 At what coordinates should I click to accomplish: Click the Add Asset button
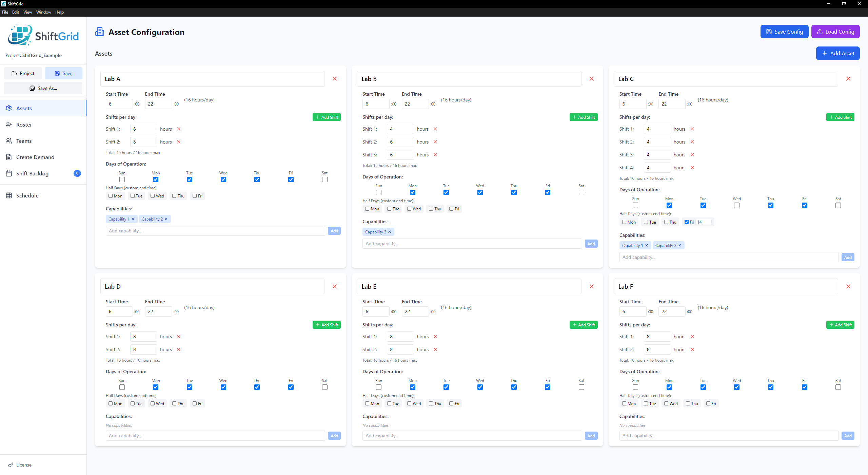point(838,53)
